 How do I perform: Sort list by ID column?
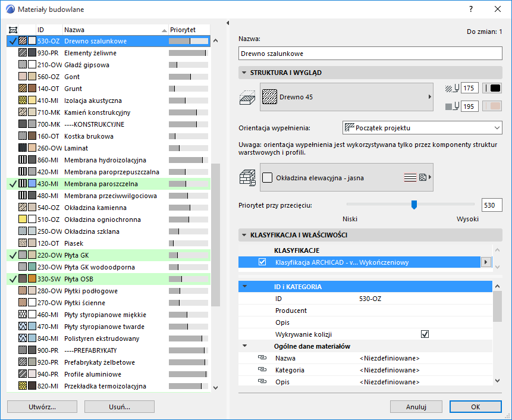49,30
